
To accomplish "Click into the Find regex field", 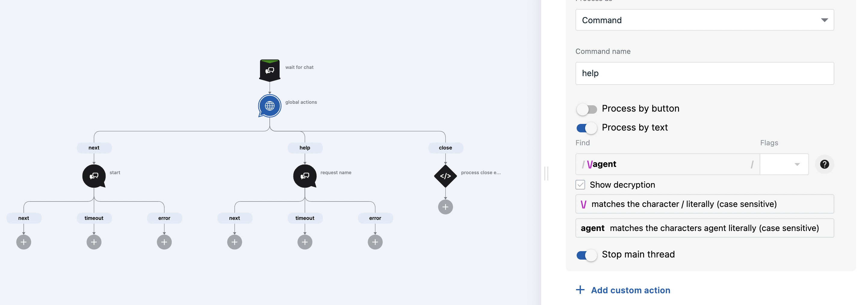I will coord(668,164).
